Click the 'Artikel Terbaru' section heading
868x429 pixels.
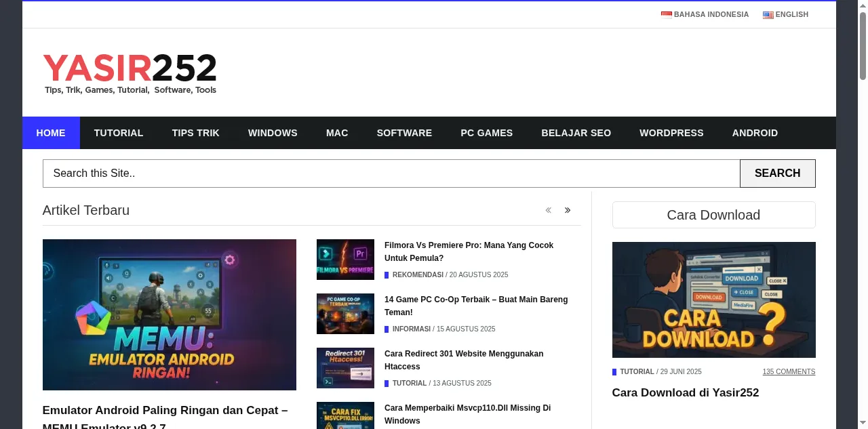pyautogui.click(x=86, y=210)
